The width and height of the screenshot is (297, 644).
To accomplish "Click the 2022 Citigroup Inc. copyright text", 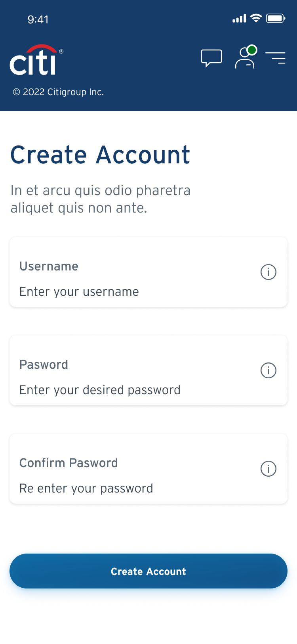I will [x=58, y=92].
